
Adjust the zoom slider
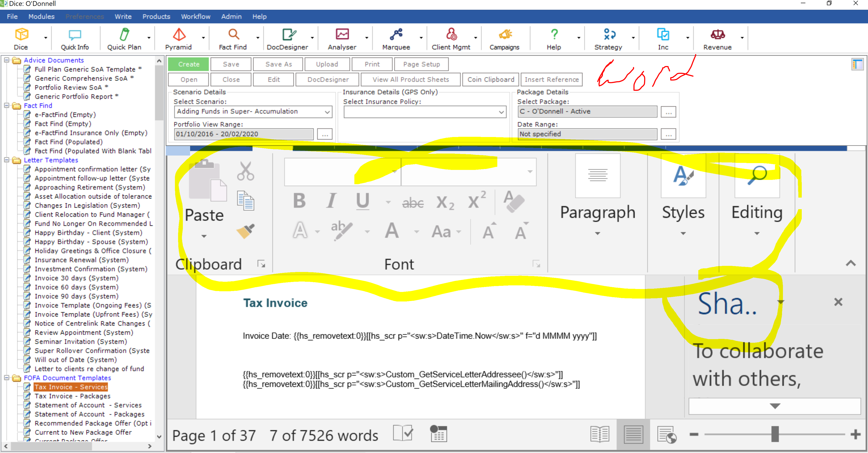(775, 435)
